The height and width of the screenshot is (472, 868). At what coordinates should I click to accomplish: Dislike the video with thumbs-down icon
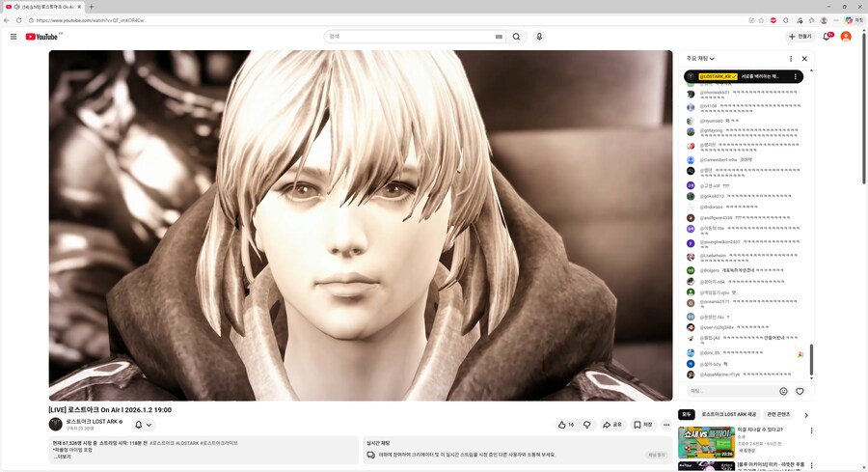(587, 424)
